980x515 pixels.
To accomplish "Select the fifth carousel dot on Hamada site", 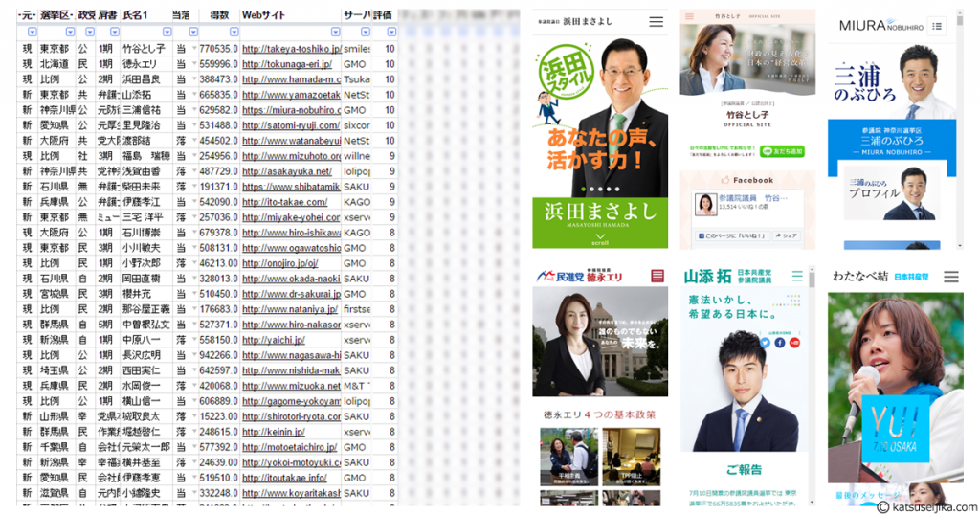I will [x=617, y=189].
